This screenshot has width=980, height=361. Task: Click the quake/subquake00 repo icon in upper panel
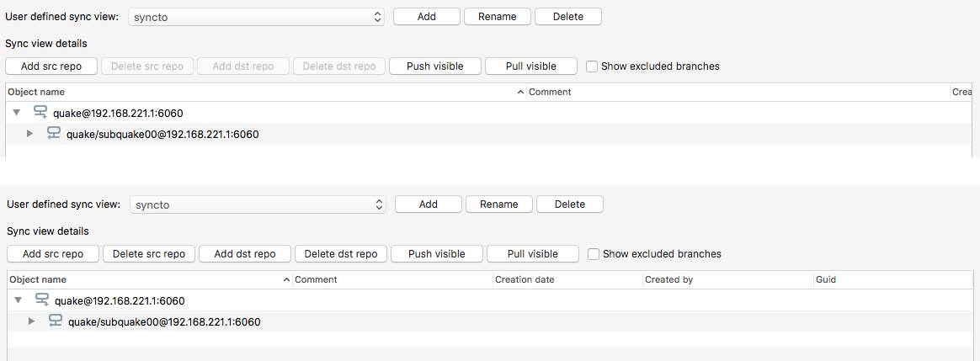(54, 133)
